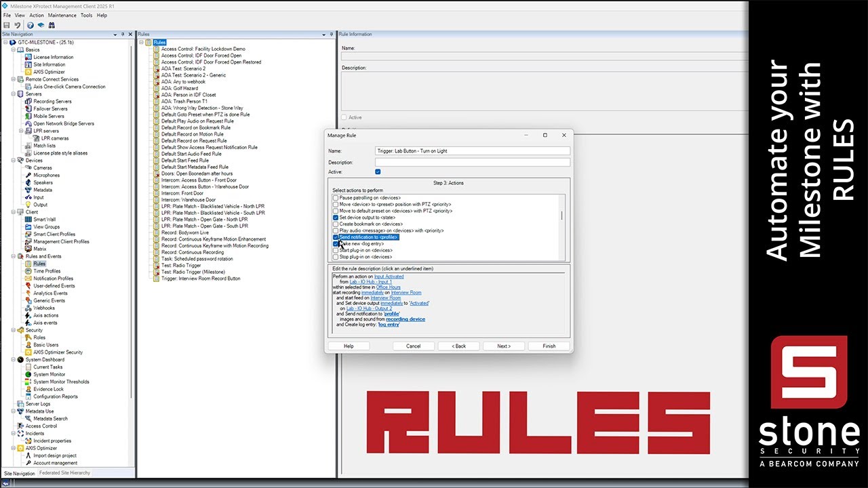The width and height of the screenshot is (868, 488).
Task: Collapse the Basics tree node
Action: pyautogui.click(x=14, y=50)
